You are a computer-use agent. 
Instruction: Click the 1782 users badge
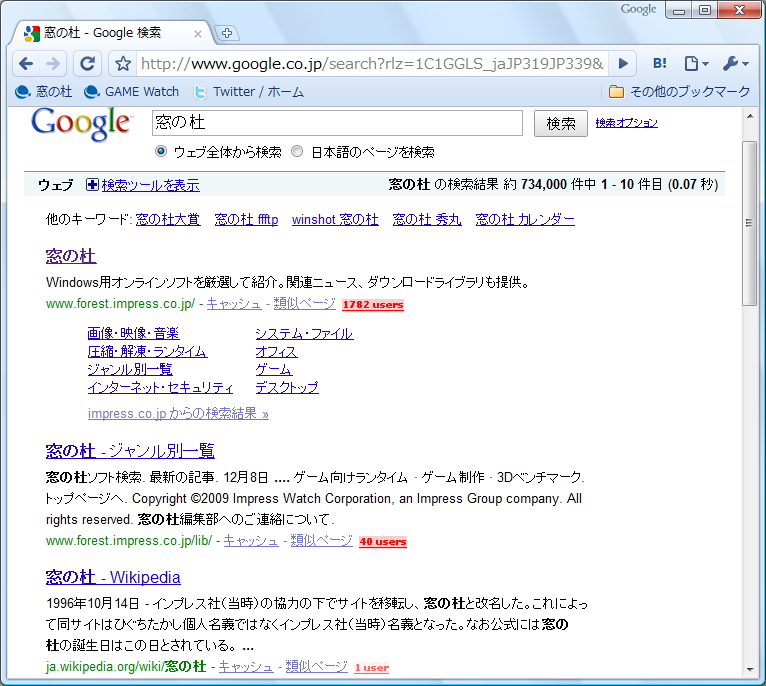tap(373, 305)
